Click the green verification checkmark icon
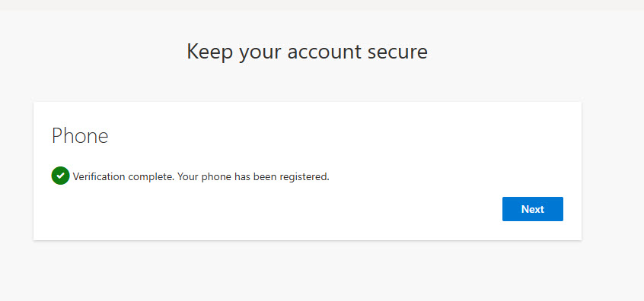 (60, 176)
